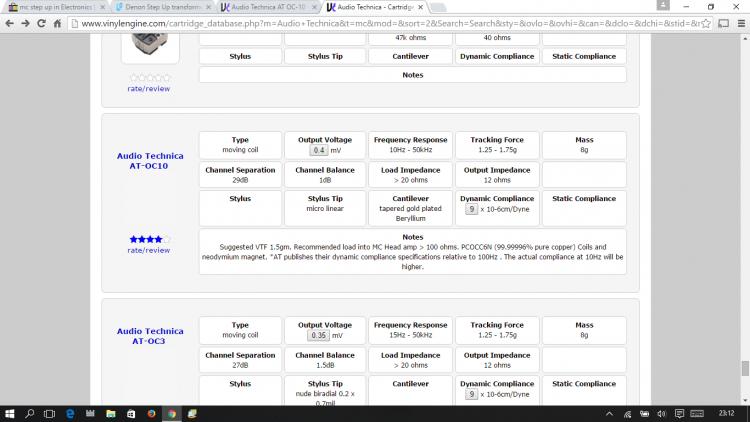
Task: Open the volume control tray icon
Action: tap(662, 414)
